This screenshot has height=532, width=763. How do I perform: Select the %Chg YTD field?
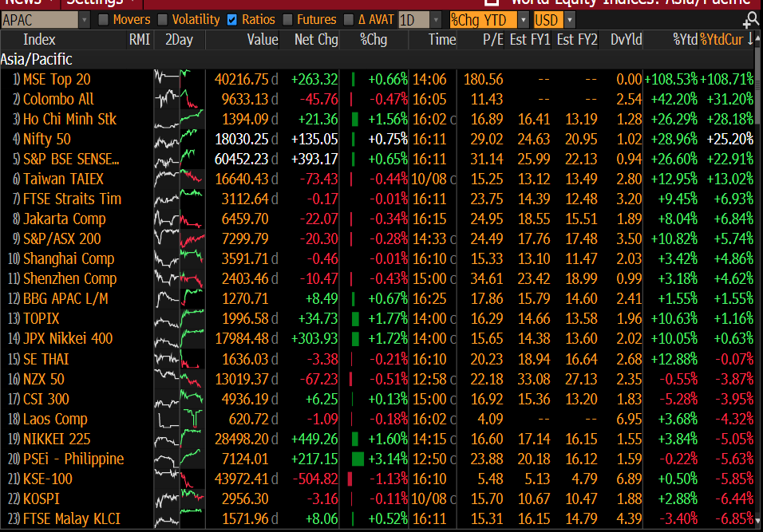(x=483, y=20)
